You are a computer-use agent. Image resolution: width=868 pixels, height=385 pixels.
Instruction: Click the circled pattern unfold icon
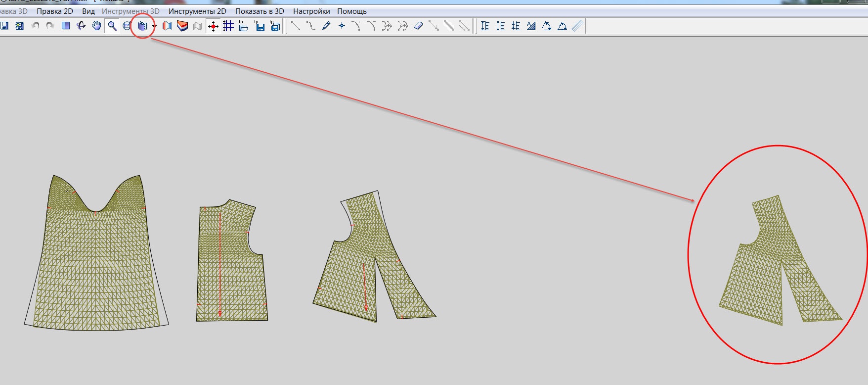[x=142, y=26]
